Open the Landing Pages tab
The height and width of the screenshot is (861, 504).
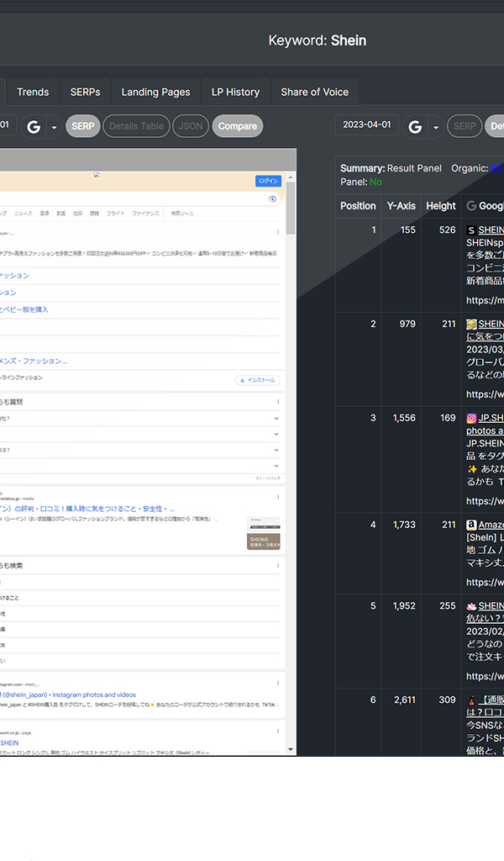click(x=155, y=92)
